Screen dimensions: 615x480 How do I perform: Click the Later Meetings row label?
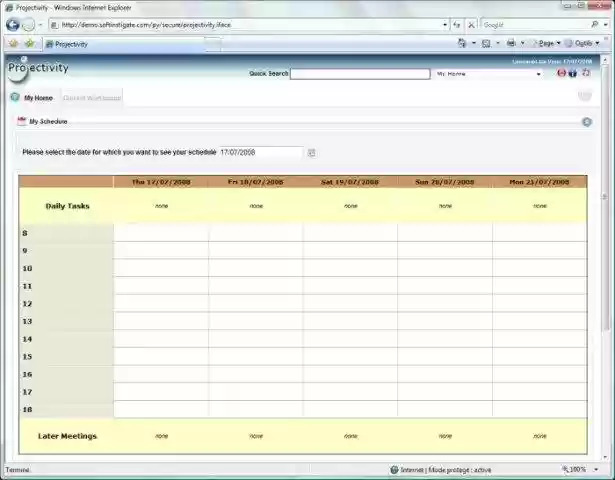67,436
